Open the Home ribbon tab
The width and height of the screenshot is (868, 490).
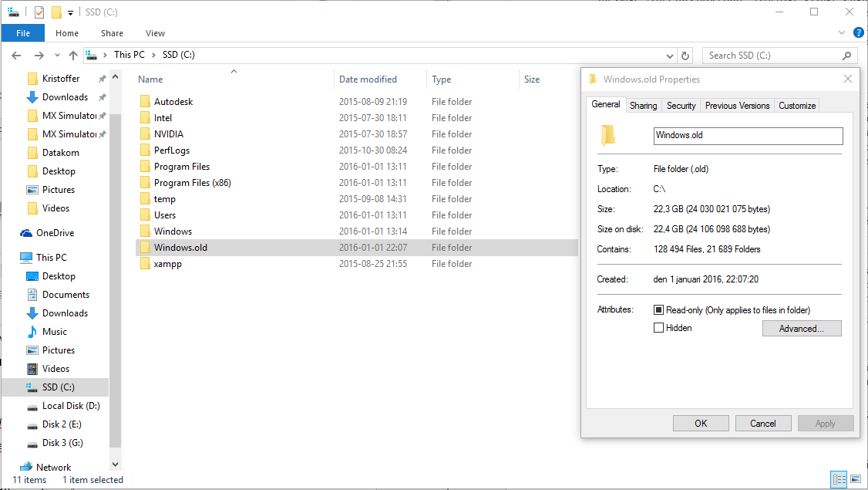(67, 33)
